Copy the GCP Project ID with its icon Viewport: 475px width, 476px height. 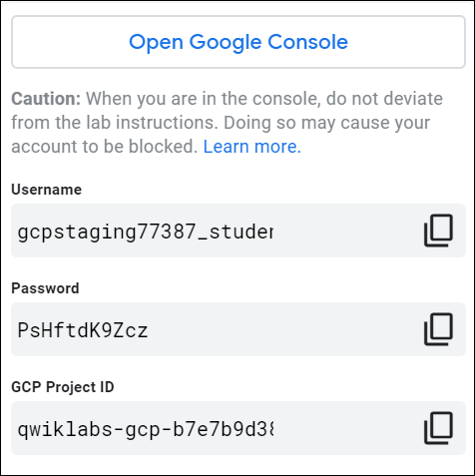click(x=438, y=428)
